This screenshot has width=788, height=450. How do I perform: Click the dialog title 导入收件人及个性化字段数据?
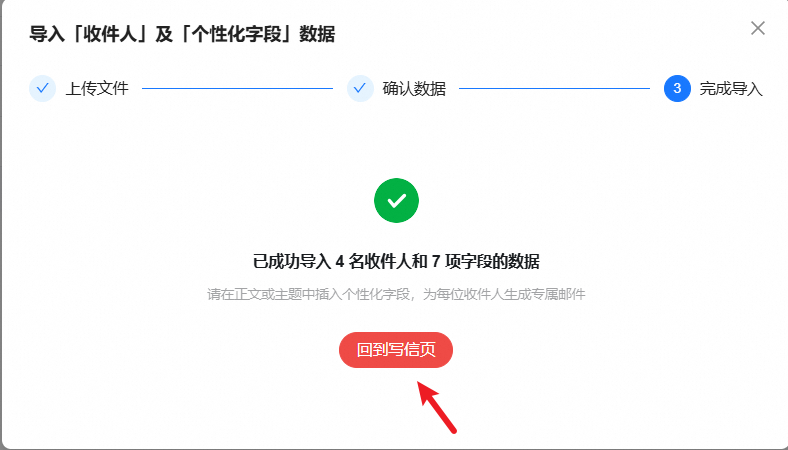[182, 34]
